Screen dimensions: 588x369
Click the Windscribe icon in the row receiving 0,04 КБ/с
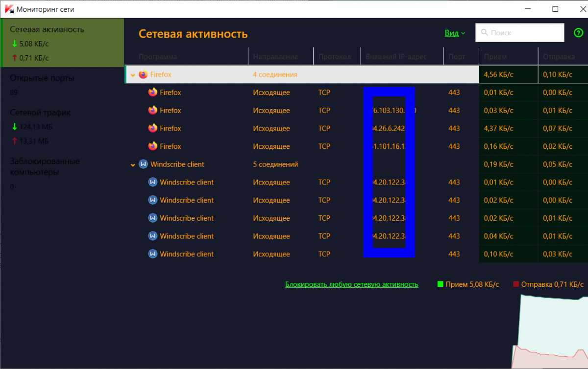(152, 236)
